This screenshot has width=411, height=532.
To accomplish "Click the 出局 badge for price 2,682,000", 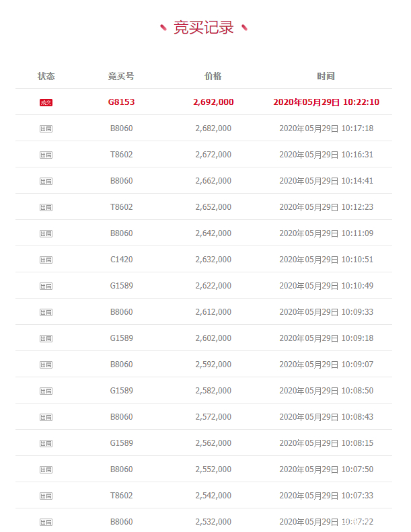I will tap(46, 128).
